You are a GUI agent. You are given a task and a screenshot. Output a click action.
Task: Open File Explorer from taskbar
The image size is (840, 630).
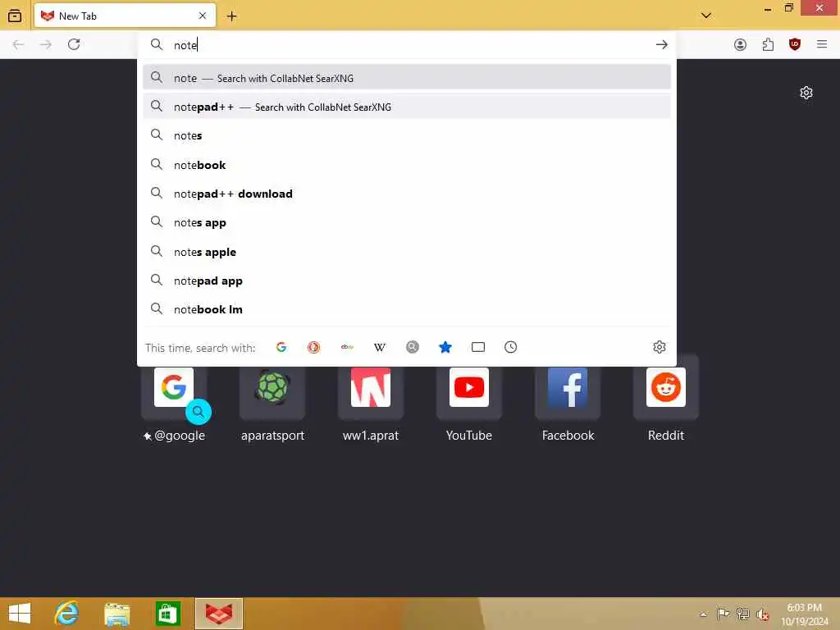(x=116, y=614)
